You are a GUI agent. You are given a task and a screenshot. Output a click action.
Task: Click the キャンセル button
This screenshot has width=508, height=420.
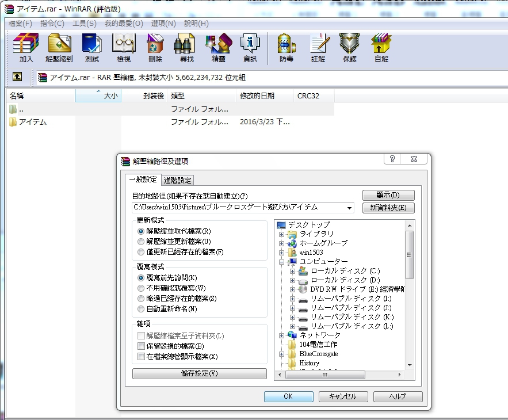343,396
